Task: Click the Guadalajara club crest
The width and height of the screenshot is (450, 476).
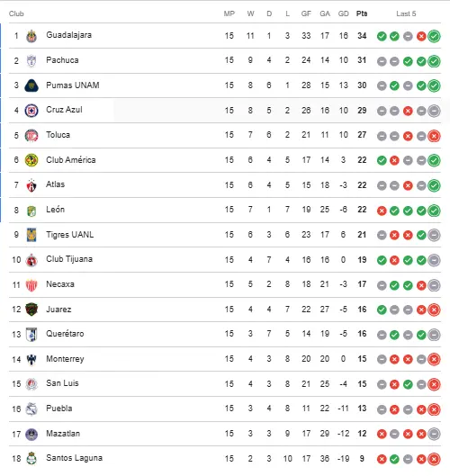Action: (x=31, y=36)
